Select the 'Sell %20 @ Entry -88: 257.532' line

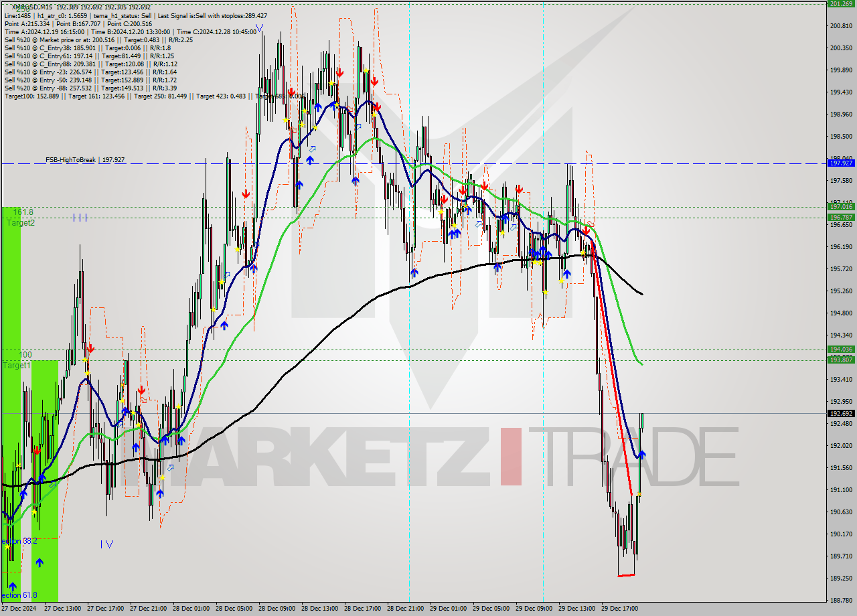tap(90, 88)
